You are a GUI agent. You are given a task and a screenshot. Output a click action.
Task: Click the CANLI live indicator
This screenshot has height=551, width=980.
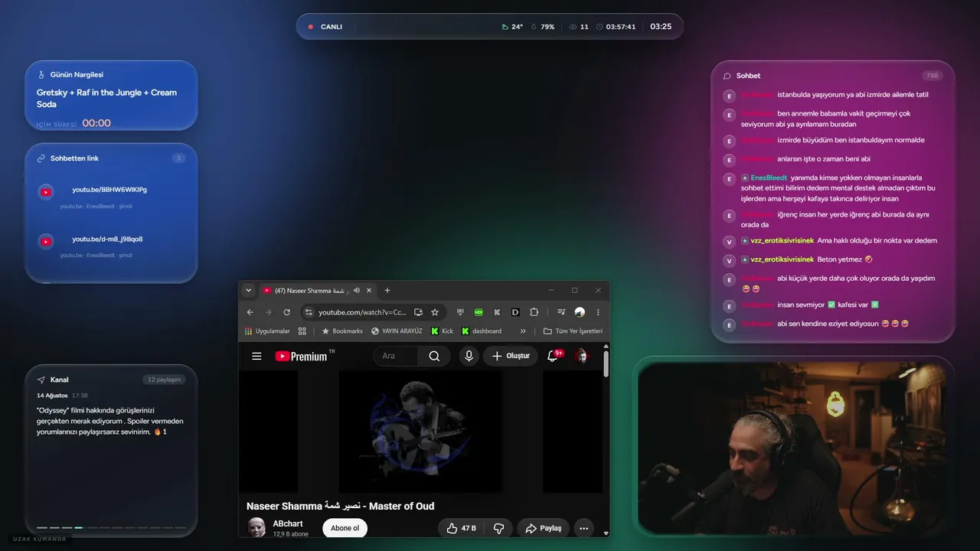325,27
